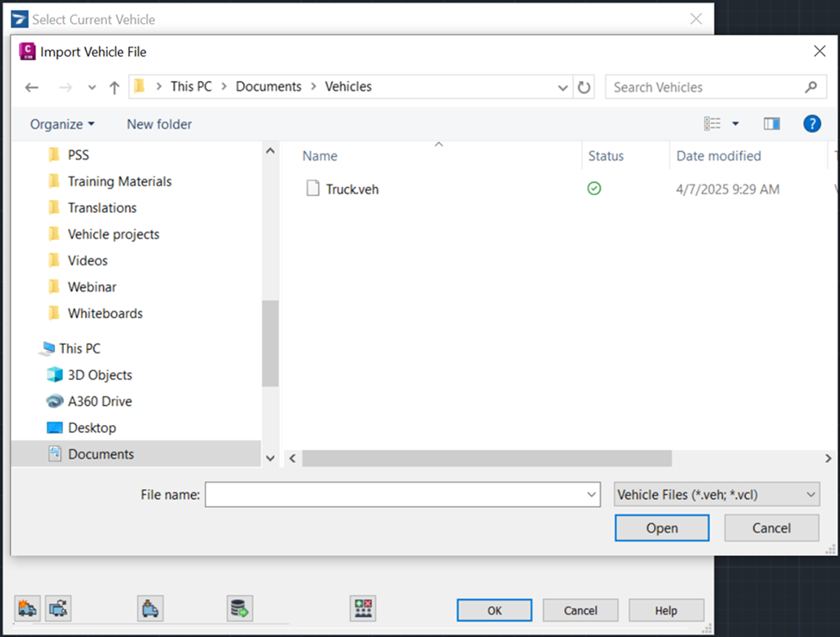Click New folder in the toolbar
The width and height of the screenshot is (840, 637).
pyautogui.click(x=159, y=124)
